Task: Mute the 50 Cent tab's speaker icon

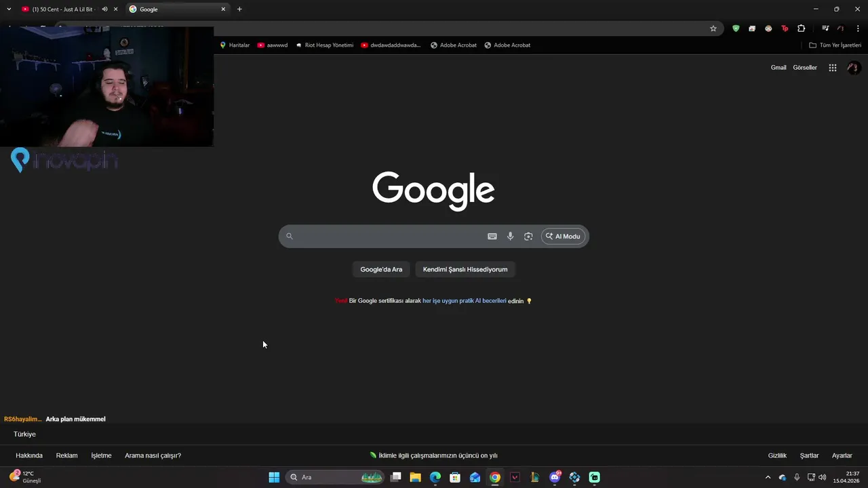Action: [x=104, y=9]
